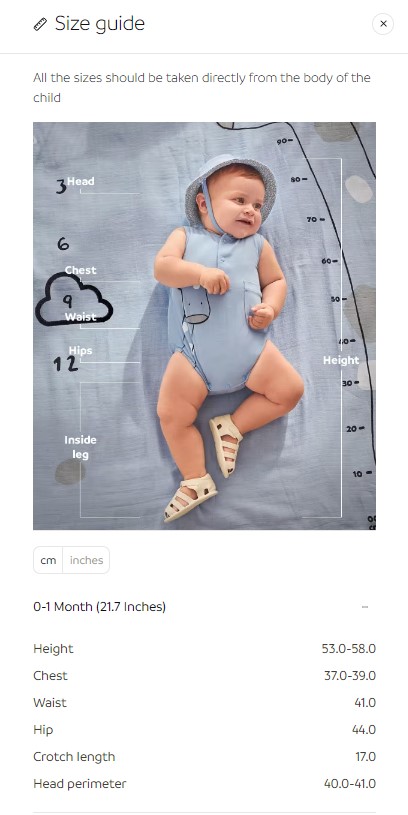This screenshot has width=408, height=815.
Task: Collapse the 0-1 Month size section
Action: point(365,607)
